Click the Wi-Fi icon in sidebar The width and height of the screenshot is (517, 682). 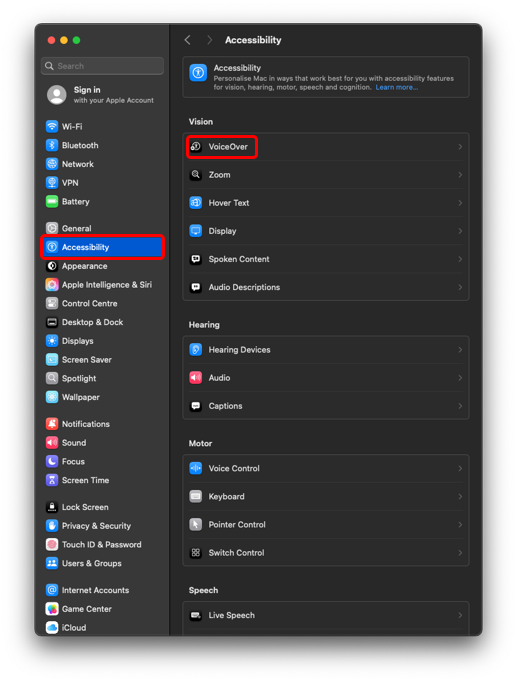point(52,126)
